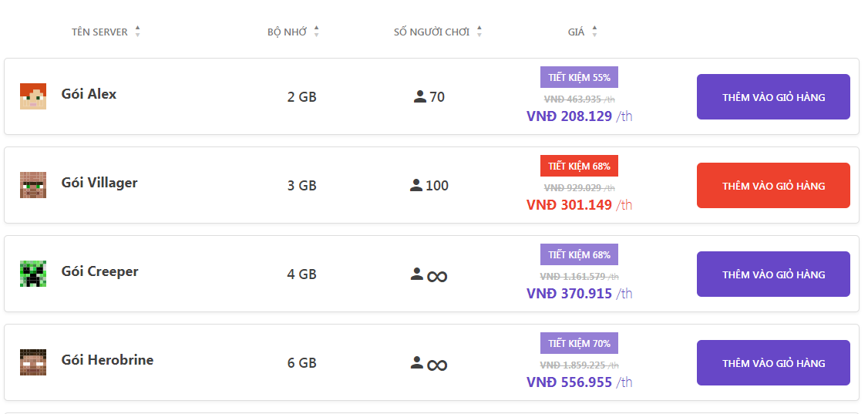Click the green Creeper face icon
This screenshot has height=414, width=868.
(x=33, y=274)
